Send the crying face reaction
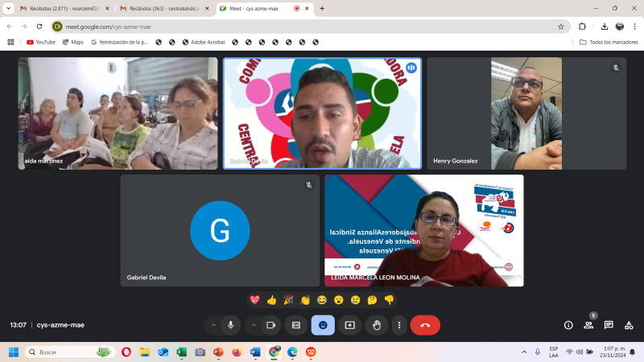Screen dimensions: 644x362 (x=356, y=300)
